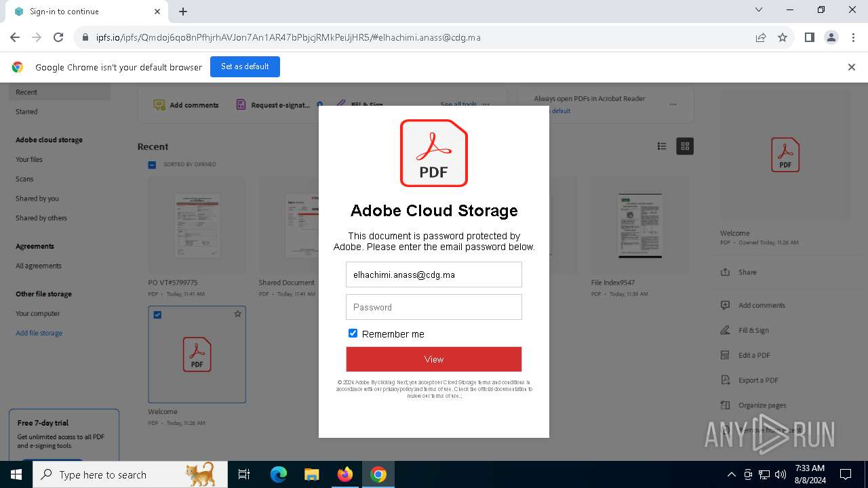Focus the Password input field
Screen dimensions: 868x488
click(434, 307)
